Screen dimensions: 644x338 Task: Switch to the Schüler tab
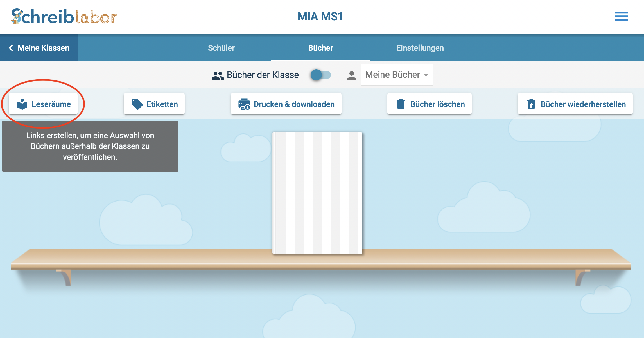coord(221,48)
